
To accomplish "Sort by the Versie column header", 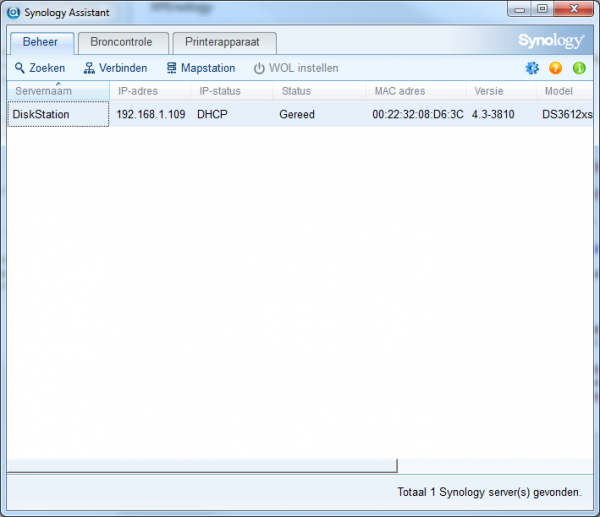I will tap(501, 91).
